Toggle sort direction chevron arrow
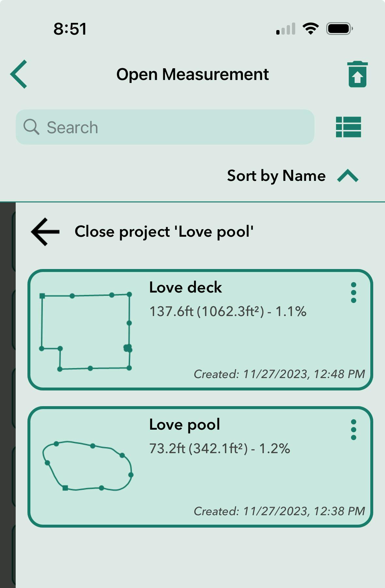The image size is (385, 588). [348, 176]
